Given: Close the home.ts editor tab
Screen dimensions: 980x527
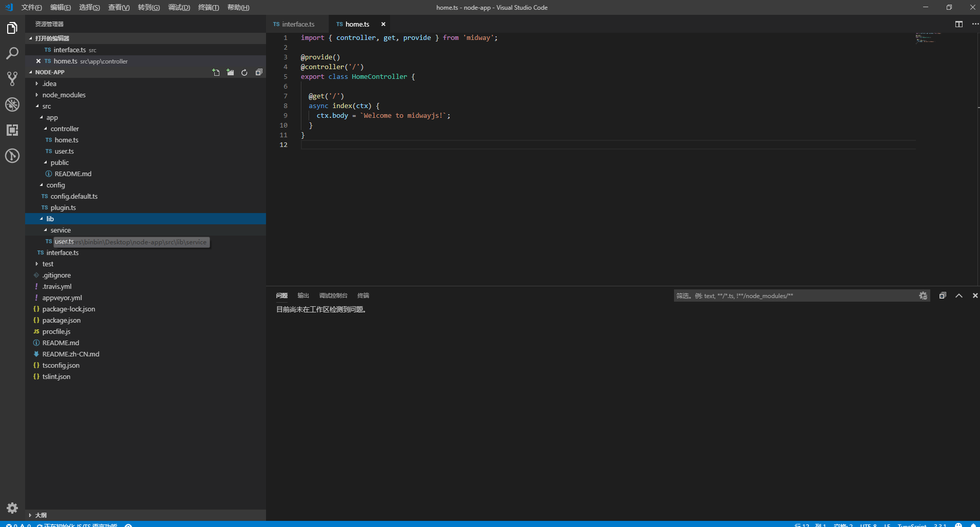Looking at the screenshot, I should coord(383,24).
